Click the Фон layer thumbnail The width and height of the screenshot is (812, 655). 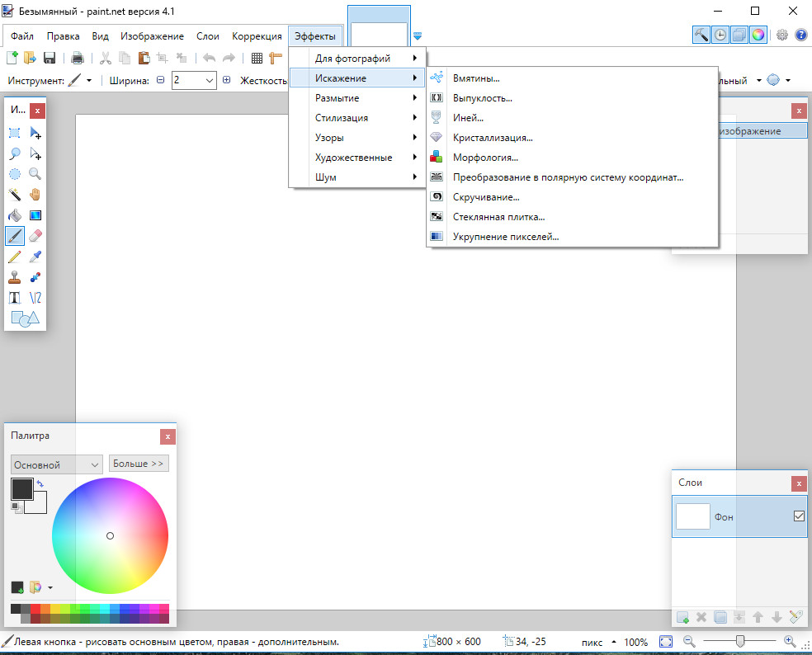[x=692, y=515]
